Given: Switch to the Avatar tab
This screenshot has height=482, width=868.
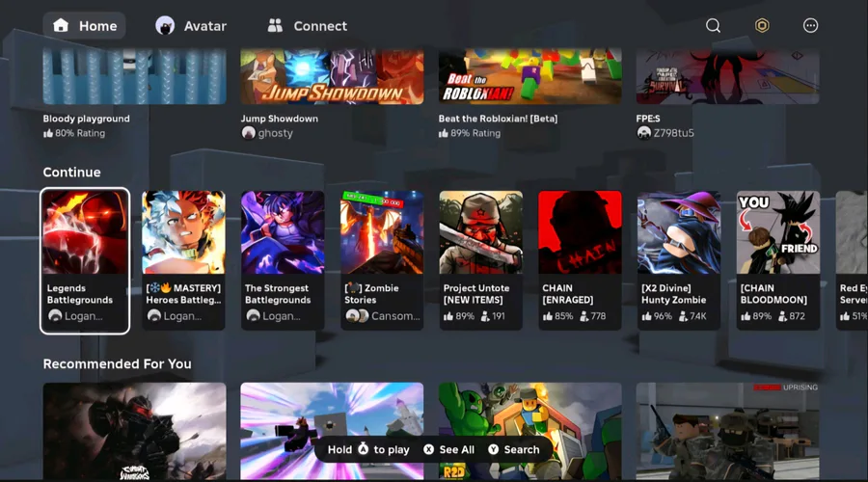Looking at the screenshot, I should [x=191, y=25].
